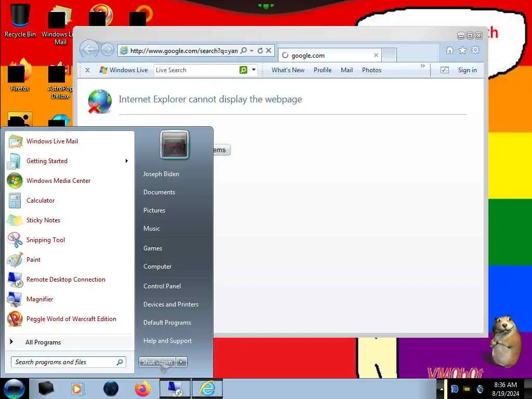Select the google.com tab
The width and height of the screenshot is (532, 399).
point(329,55)
